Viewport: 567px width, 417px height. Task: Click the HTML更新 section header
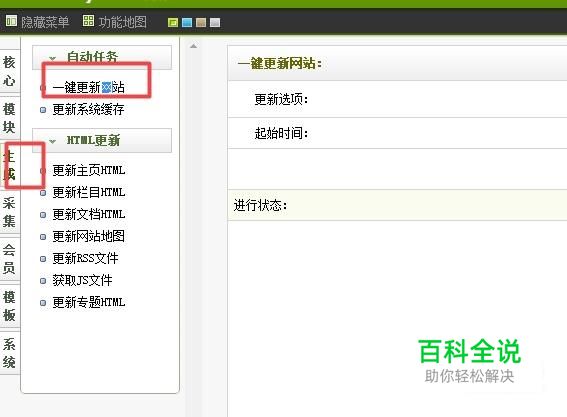102,140
